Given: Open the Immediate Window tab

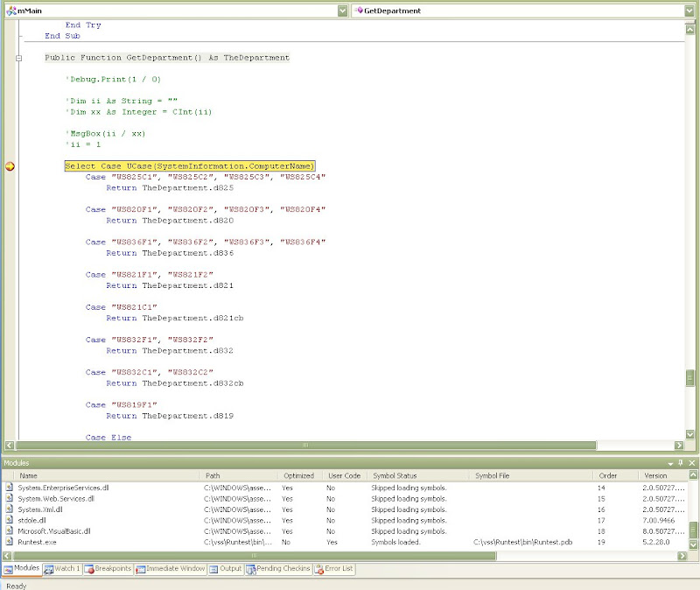Looking at the screenshot, I should [170, 569].
